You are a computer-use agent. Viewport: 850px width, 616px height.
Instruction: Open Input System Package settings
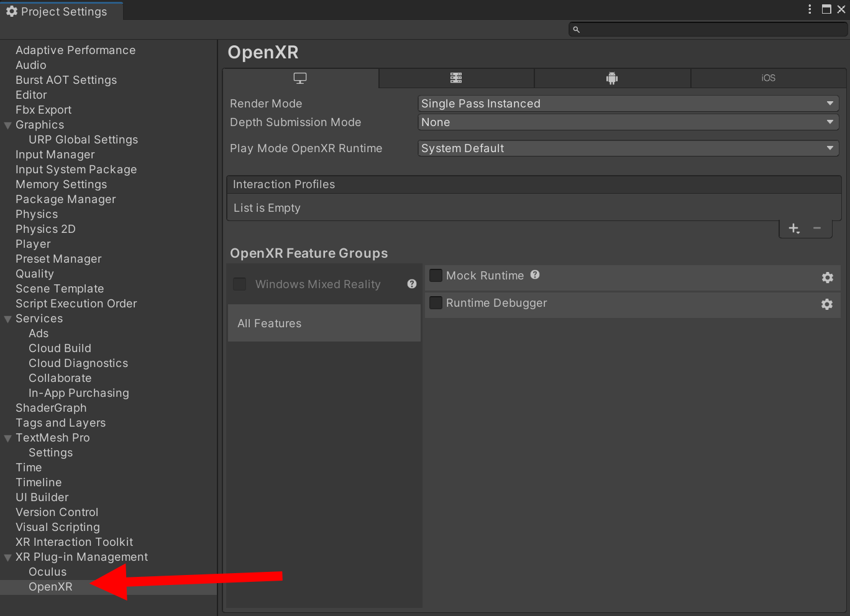pyautogui.click(x=76, y=170)
